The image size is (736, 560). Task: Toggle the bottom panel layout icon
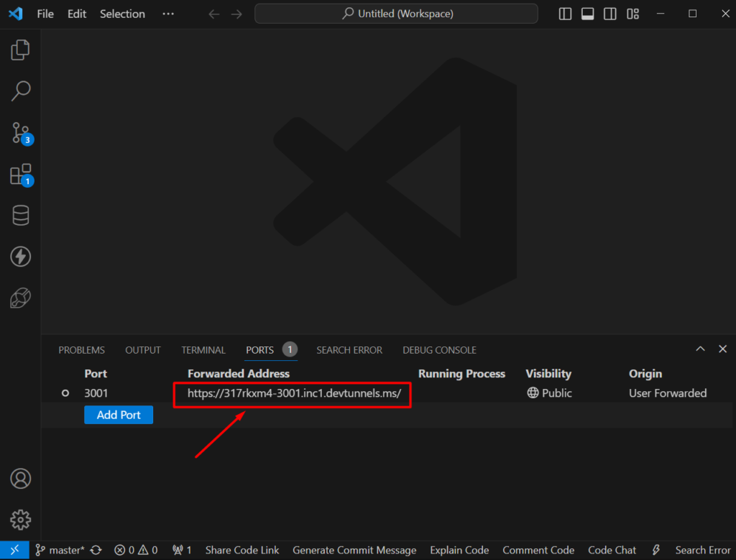click(x=588, y=14)
